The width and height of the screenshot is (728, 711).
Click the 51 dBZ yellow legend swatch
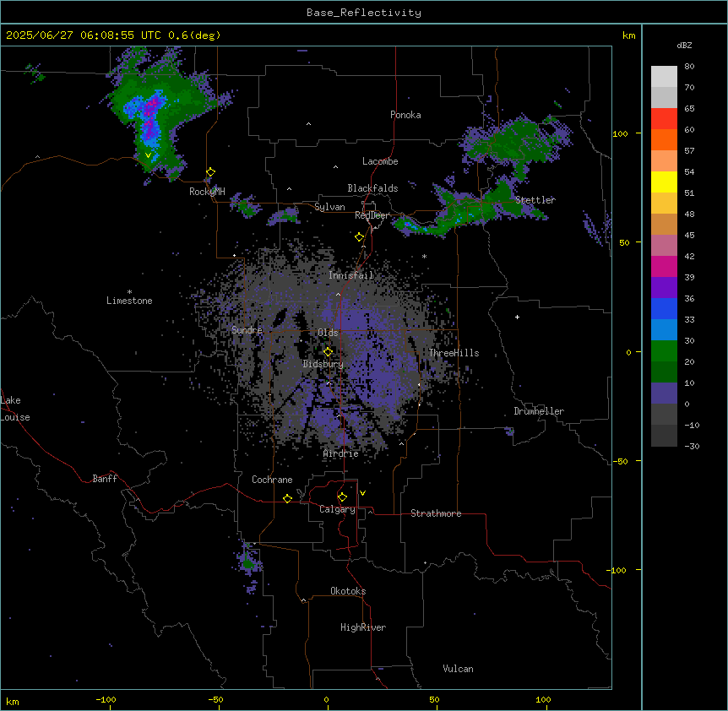[x=664, y=182]
